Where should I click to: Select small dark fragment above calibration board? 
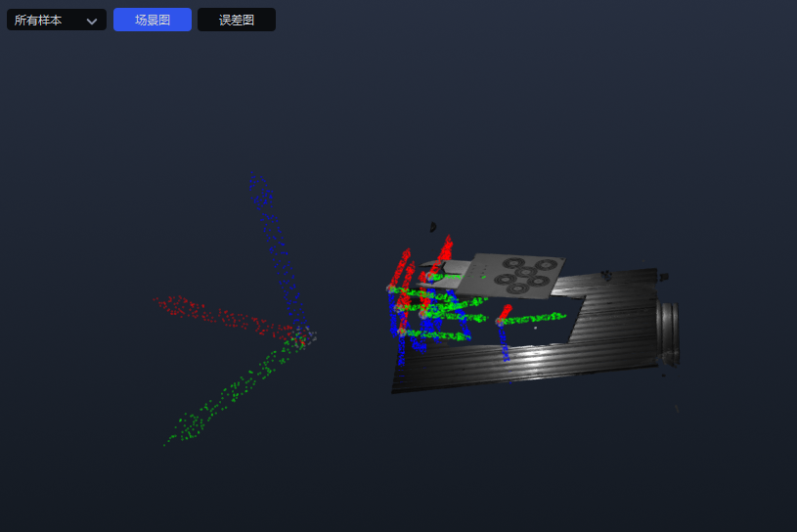(433, 227)
